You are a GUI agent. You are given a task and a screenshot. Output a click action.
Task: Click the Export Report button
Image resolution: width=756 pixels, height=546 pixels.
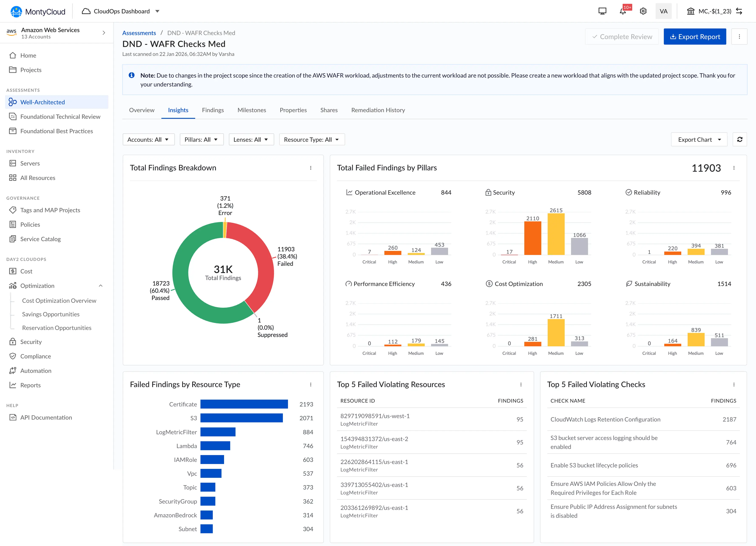click(695, 37)
